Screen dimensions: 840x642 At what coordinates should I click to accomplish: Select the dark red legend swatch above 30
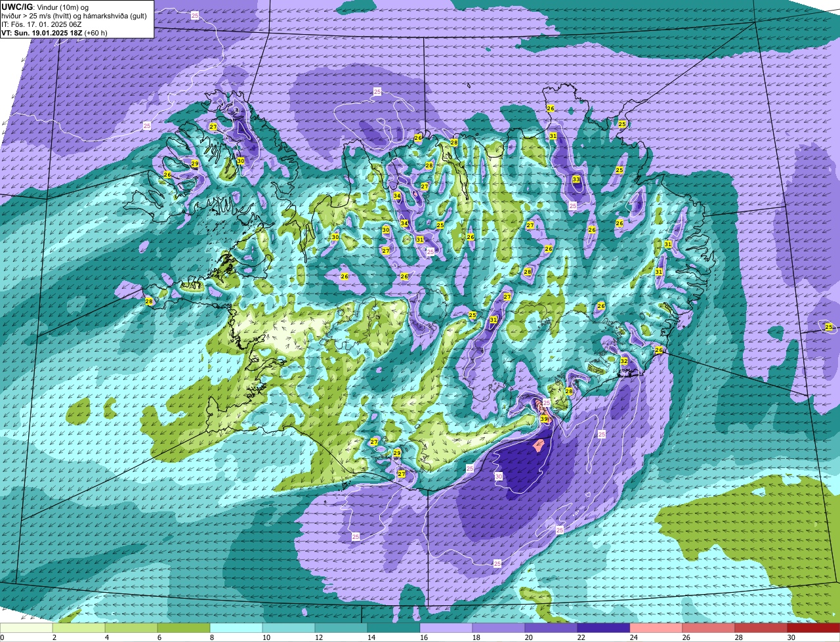point(814,628)
